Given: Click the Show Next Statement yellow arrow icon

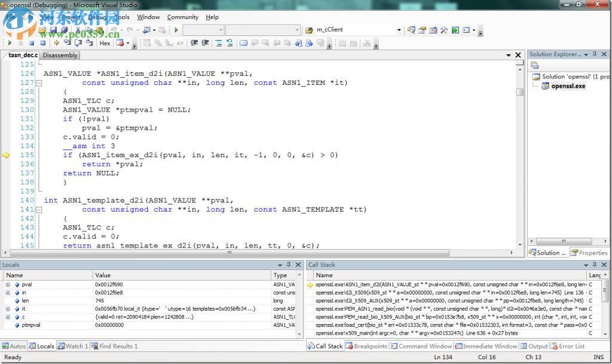Looking at the screenshot, I should click(57, 43).
